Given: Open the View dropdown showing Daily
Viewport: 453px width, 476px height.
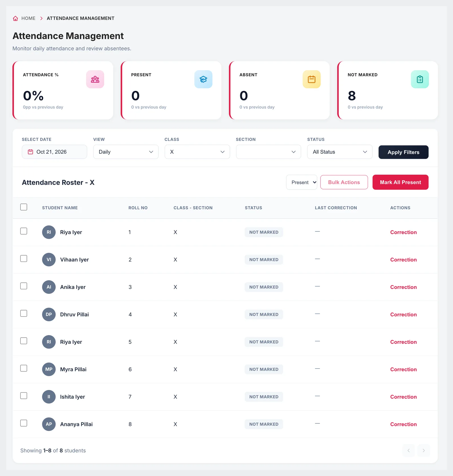Looking at the screenshot, I should point(126,152).
